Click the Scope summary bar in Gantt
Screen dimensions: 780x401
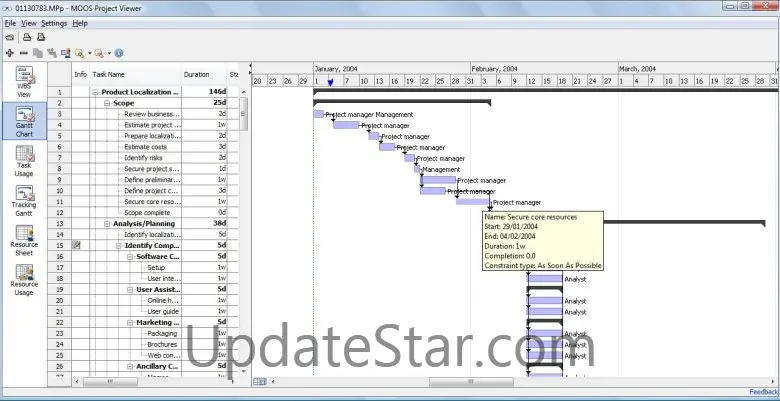(x=402, y=102)
